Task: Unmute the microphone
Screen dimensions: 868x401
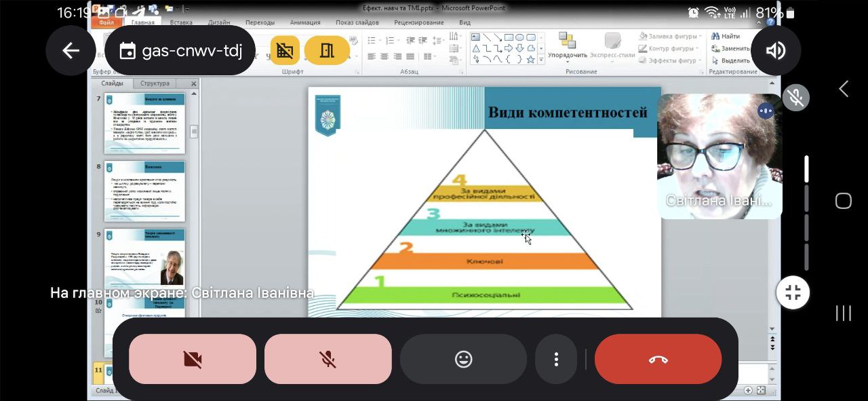Action: click(328, 359)
